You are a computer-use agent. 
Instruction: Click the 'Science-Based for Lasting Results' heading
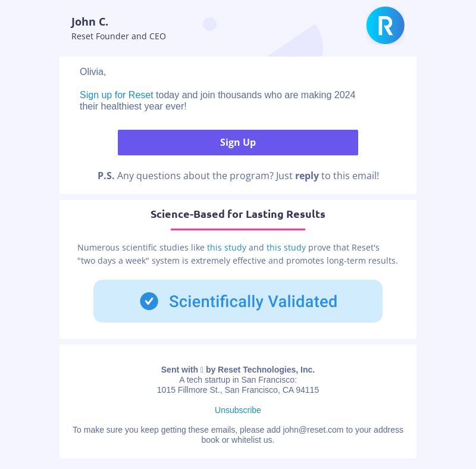point(237,214)
